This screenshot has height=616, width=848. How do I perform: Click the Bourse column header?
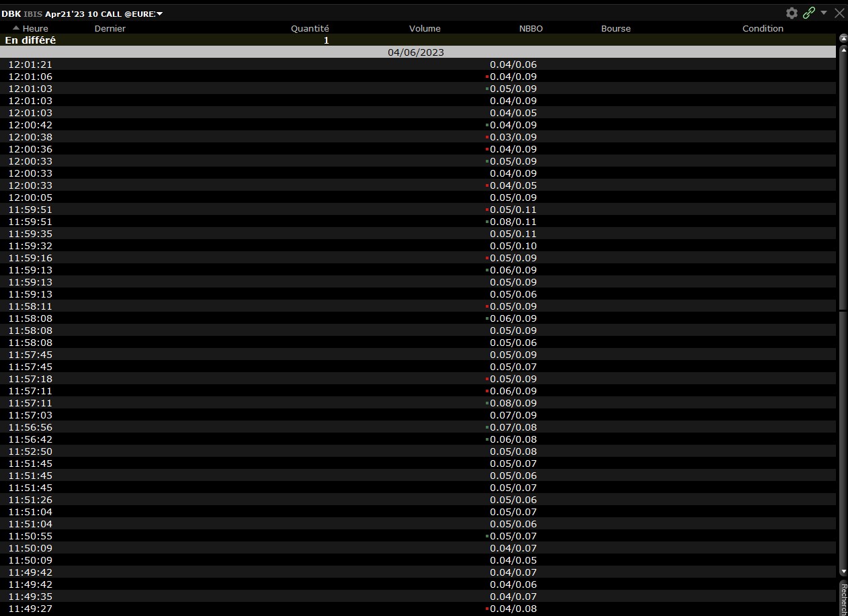pyautogui.click(x=616, y=28)
